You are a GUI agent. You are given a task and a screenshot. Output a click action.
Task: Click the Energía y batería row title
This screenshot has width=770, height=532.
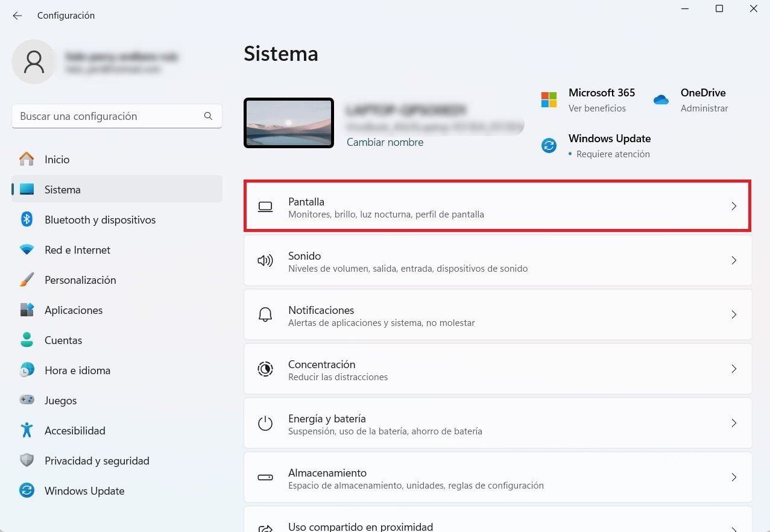click(327, 419)
